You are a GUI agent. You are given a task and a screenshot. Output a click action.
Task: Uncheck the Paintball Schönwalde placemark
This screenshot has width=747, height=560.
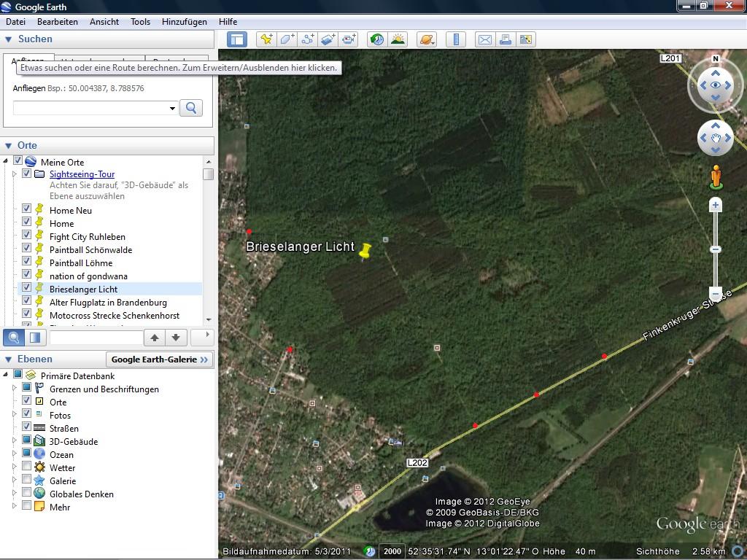click(x=27, y=248)
